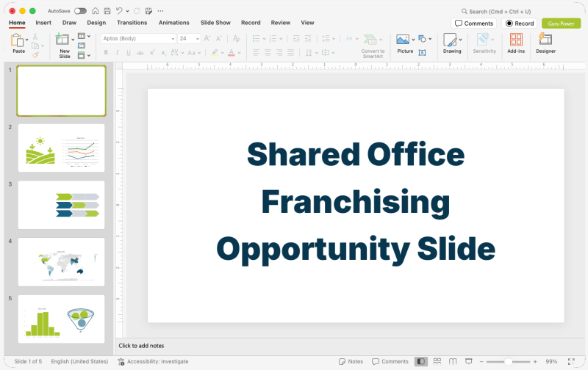Open the undo history dropdown arrow

tap(127, 11)
